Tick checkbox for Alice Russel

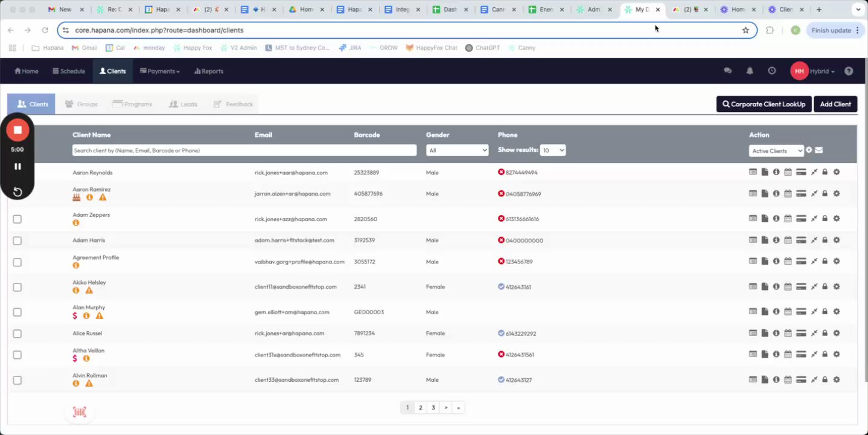[x=17, y=333]
